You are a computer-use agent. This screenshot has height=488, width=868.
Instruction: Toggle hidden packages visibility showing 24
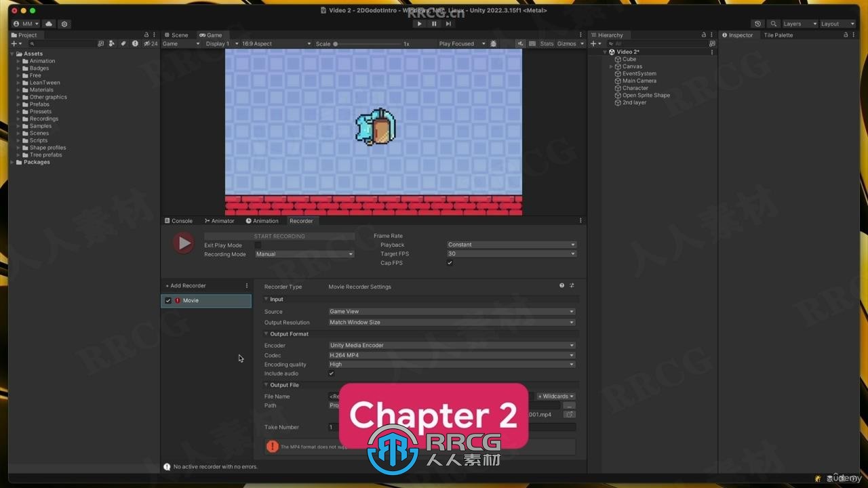click(x=151, y=43)
